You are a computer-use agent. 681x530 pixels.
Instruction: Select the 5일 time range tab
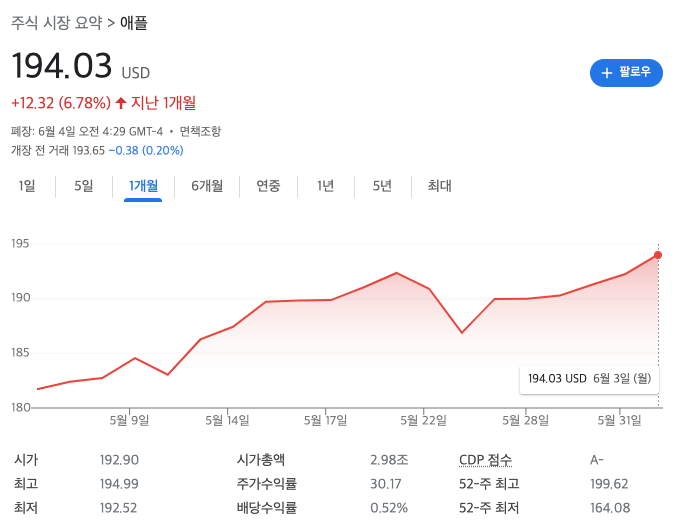pos(84,186)
